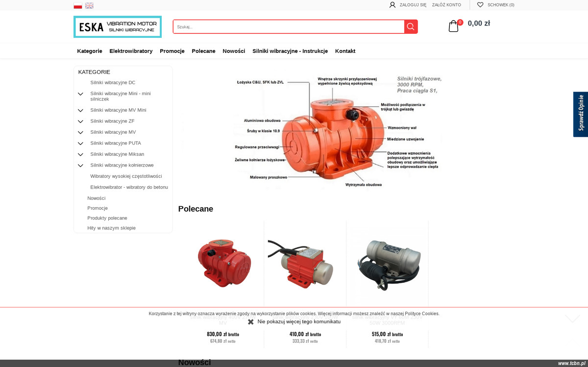
Task: Open Polecane menu item
Action: pyautogui.click(x=203, y=51)
